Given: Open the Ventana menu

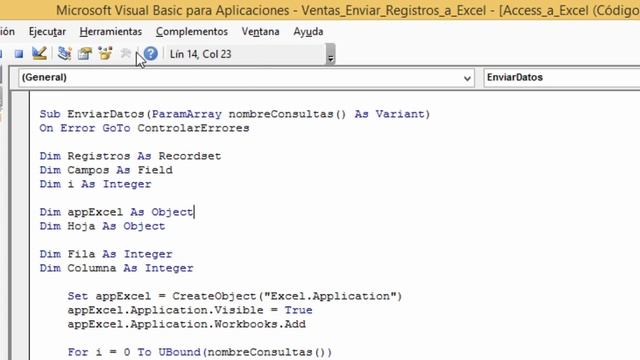Looking at the screenshot, I should (260, 31).
